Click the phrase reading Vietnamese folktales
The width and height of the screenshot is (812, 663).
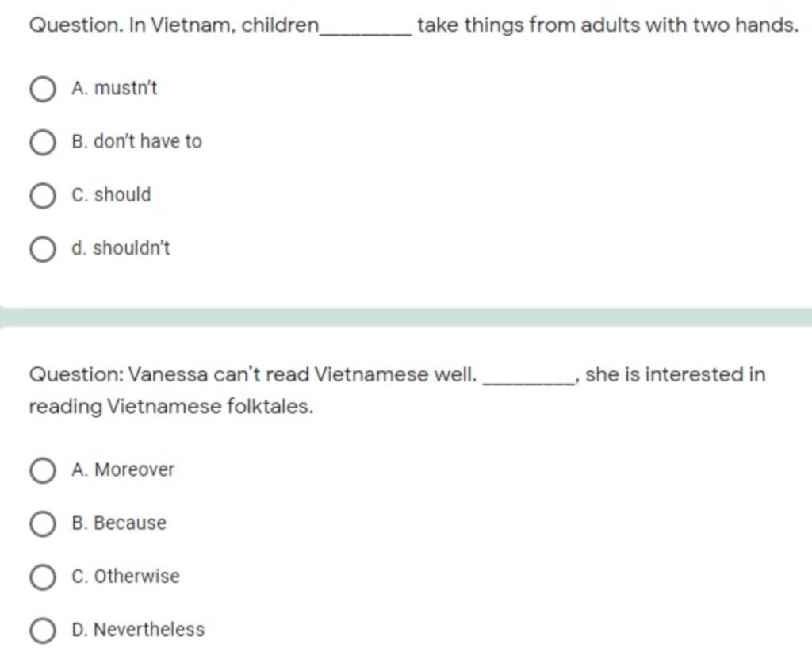pyautogui.click(x=171, y=407)
